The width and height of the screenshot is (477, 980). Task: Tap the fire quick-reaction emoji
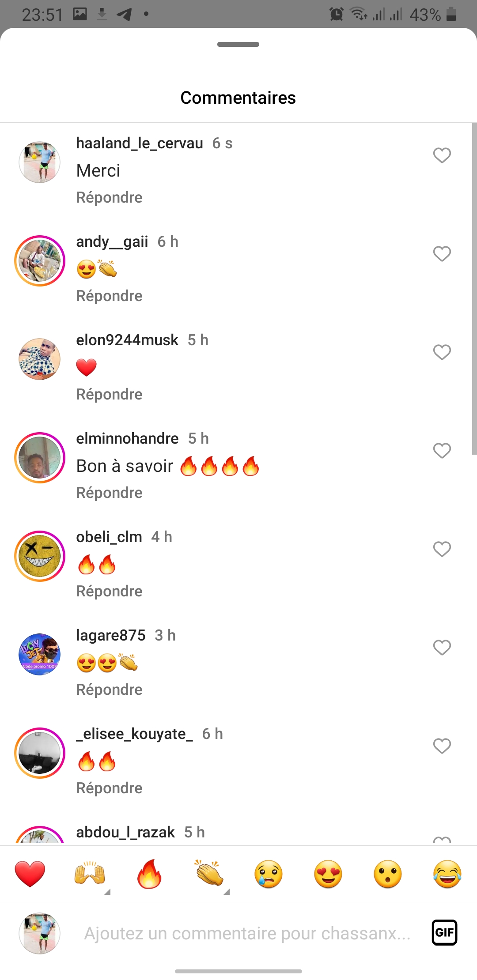(149, 874)
